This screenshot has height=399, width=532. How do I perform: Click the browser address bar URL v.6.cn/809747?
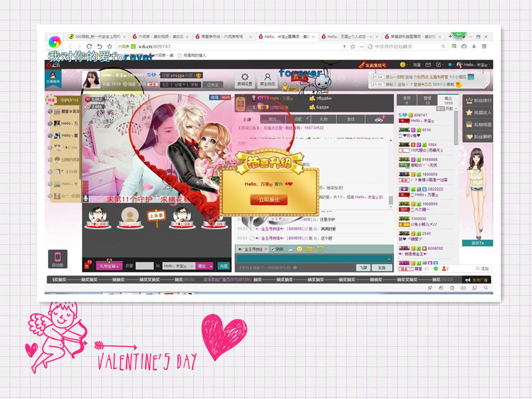click(154, 46)
